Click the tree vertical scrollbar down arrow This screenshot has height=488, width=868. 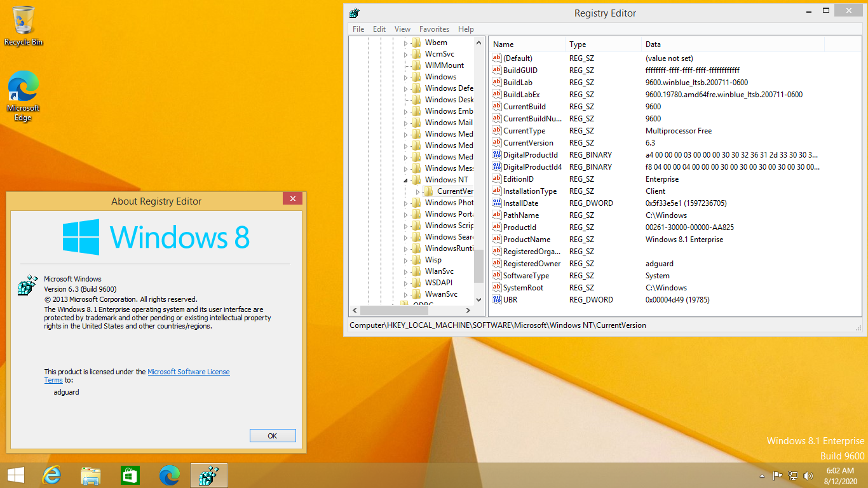point(479,300)
